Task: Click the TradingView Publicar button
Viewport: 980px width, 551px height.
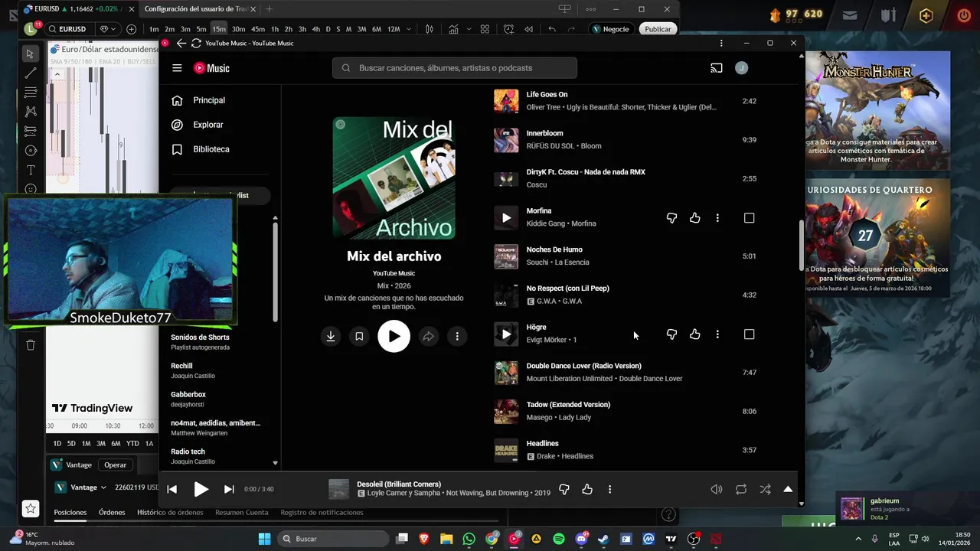Action: click(658, 29)
